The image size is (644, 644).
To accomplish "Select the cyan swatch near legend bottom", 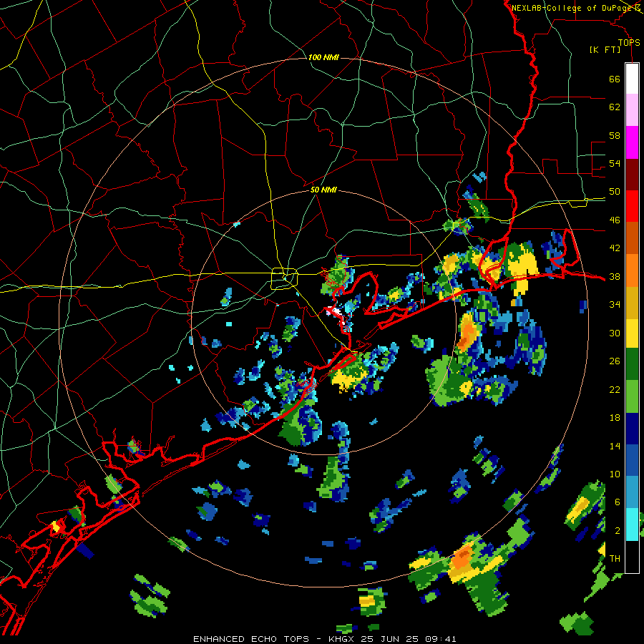I will click(x=632, y=524).
